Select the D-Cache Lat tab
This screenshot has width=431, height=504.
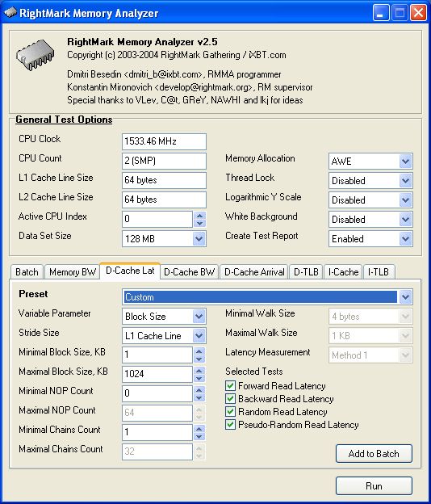130,271
